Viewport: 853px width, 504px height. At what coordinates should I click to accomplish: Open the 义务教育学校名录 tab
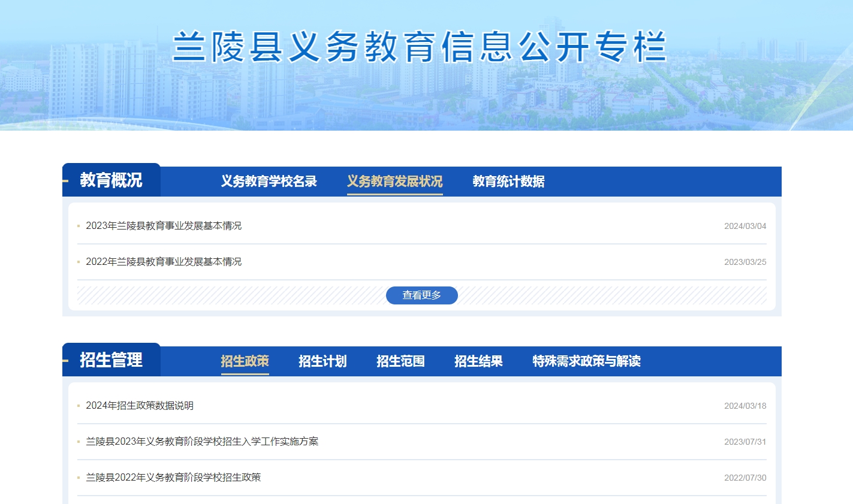[269, 181]
